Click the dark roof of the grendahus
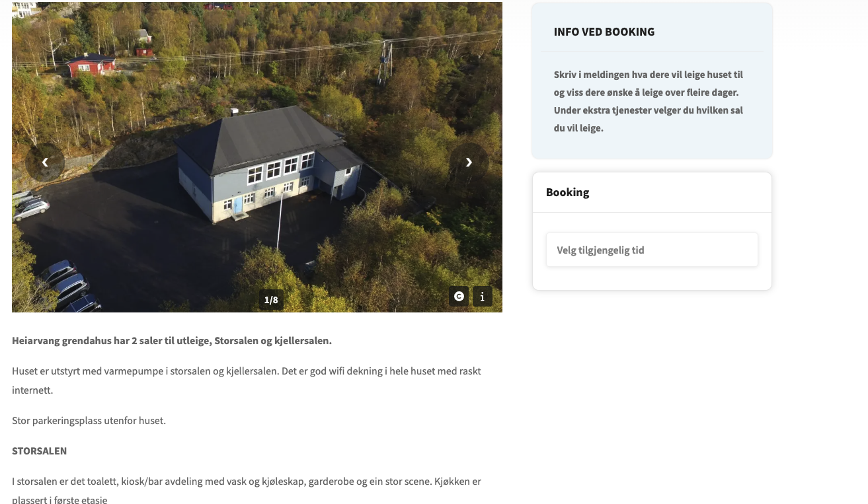The height and width of the screenshot is (504, 868). coord(260,138)
